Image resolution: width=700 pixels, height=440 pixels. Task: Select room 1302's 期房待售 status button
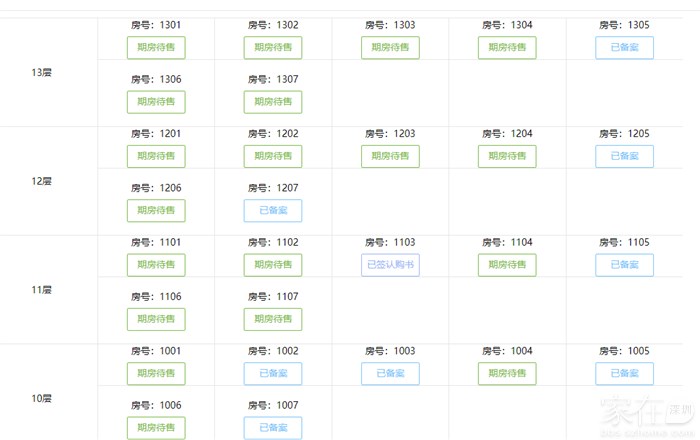coord(273,47)
